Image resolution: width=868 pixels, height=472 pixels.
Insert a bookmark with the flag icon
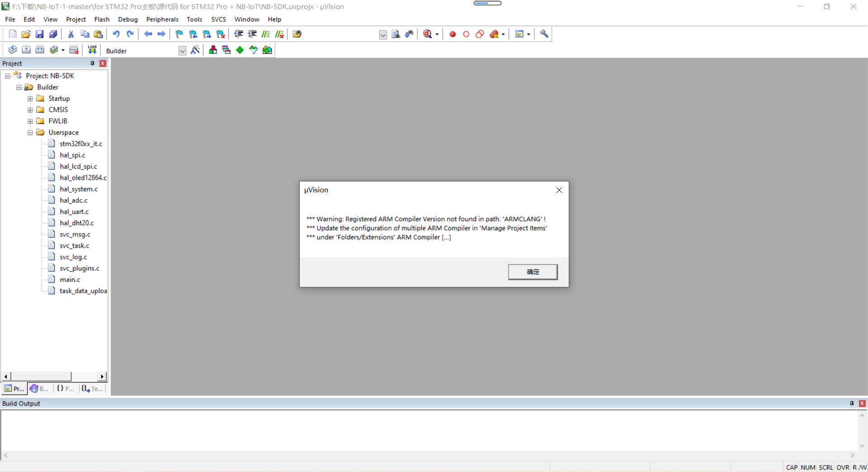coord(179,34)
